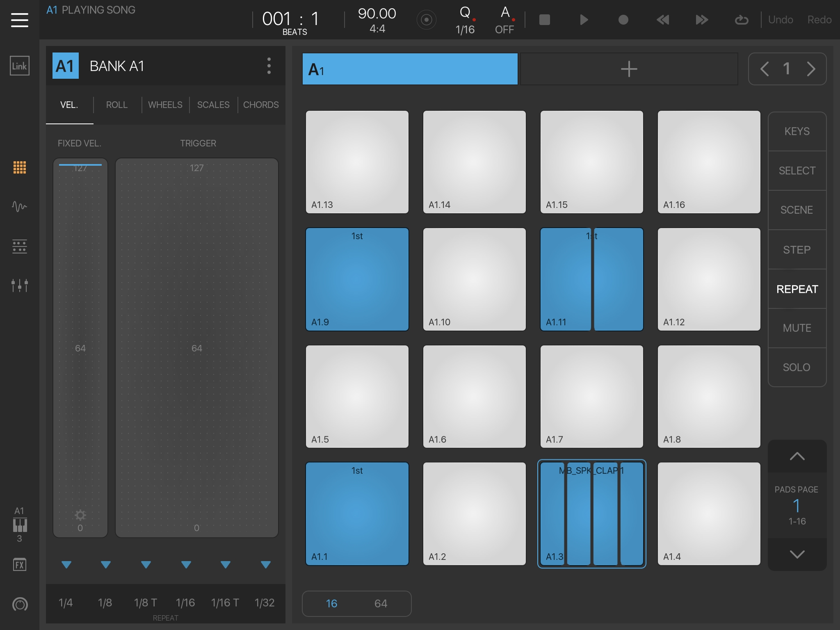This screenshot has width=840, height=630.
Task: Expand 1/16 repeat triangle arrow
Action: (186, 565)
